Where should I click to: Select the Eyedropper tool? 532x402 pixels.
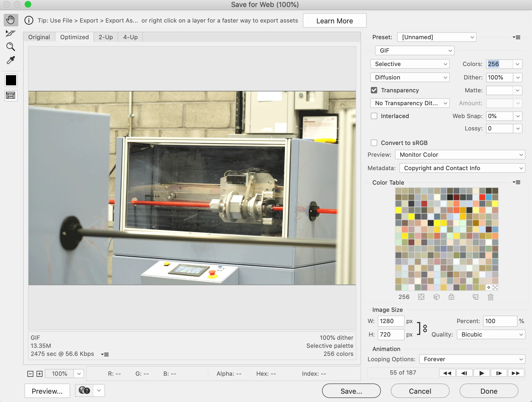(11, 60)
